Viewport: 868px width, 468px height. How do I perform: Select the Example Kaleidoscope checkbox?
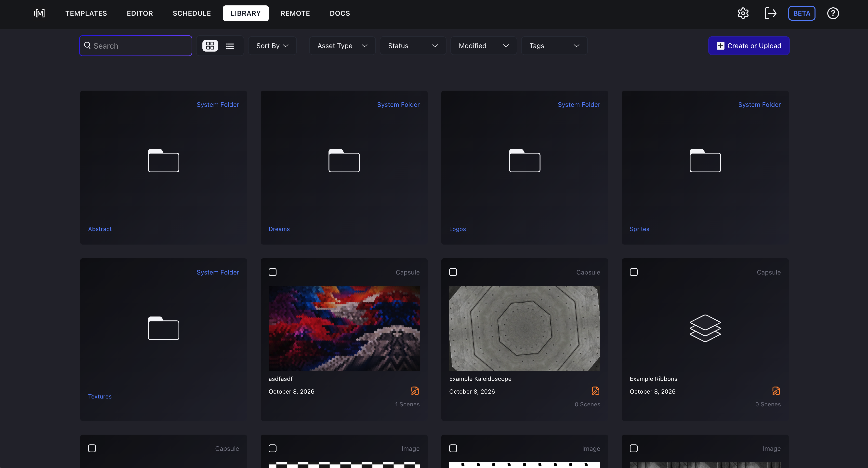coord(453,272)
